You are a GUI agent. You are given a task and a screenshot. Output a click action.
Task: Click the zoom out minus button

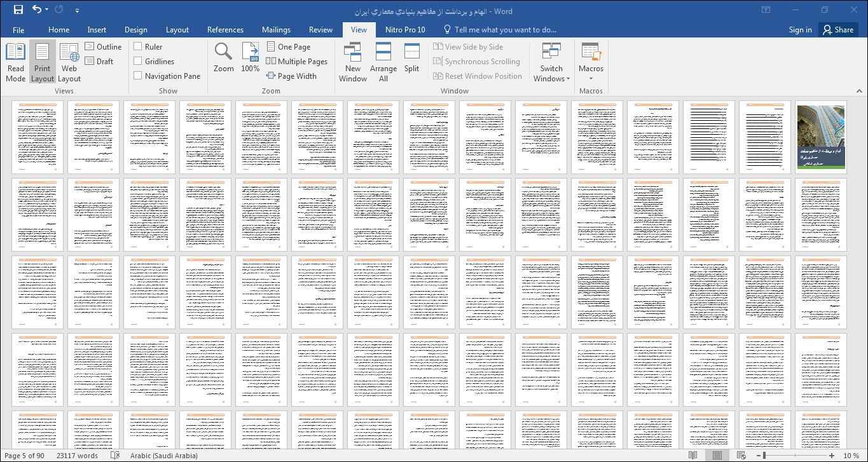pos(759,456)
